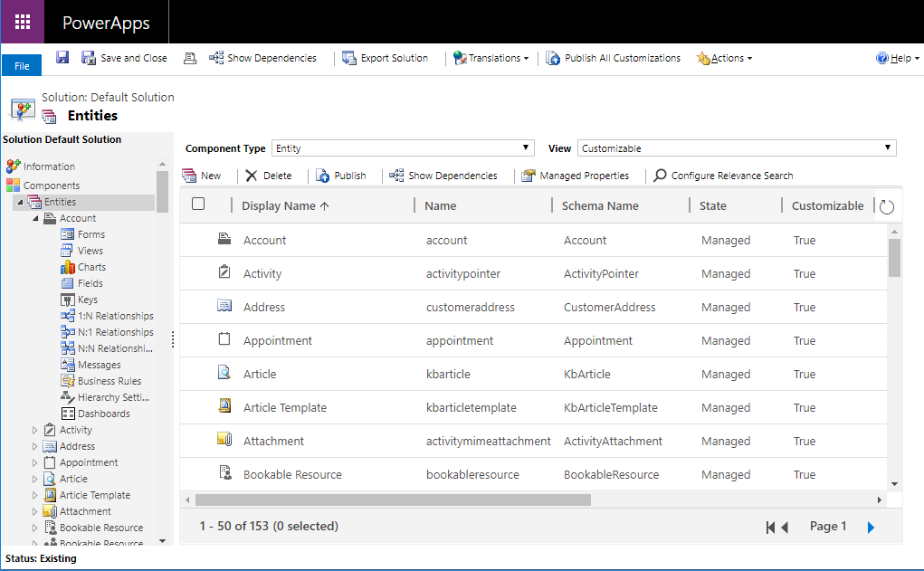Click the Bookable Resource row icon
Screen dimensions: 924x571
tap(224, 472)
